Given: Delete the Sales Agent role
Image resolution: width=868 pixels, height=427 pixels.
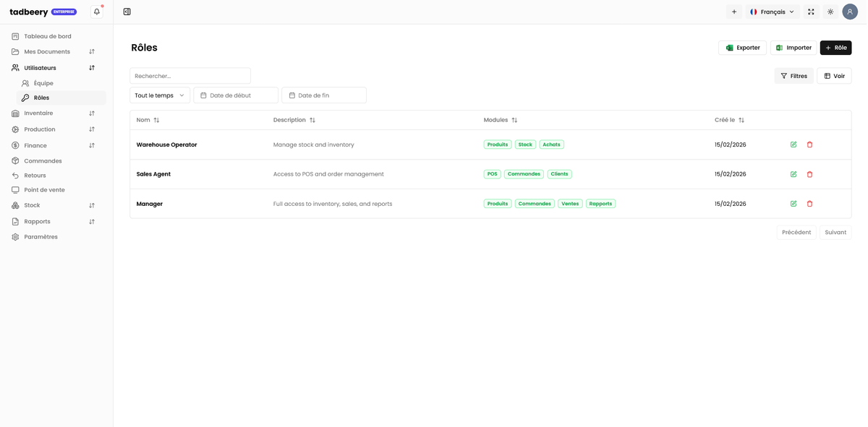Looking at the screenshot, I should point(809,174).
